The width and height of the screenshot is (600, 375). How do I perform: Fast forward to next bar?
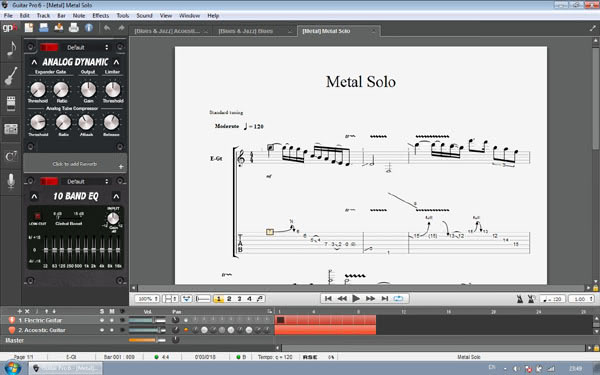[x=370, y=298]
